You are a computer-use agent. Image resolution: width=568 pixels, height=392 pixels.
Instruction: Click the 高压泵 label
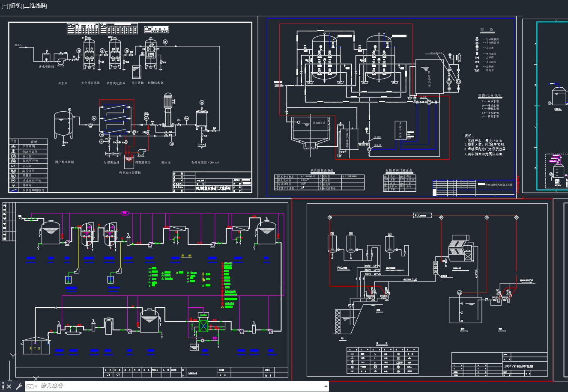pos(166,163)
